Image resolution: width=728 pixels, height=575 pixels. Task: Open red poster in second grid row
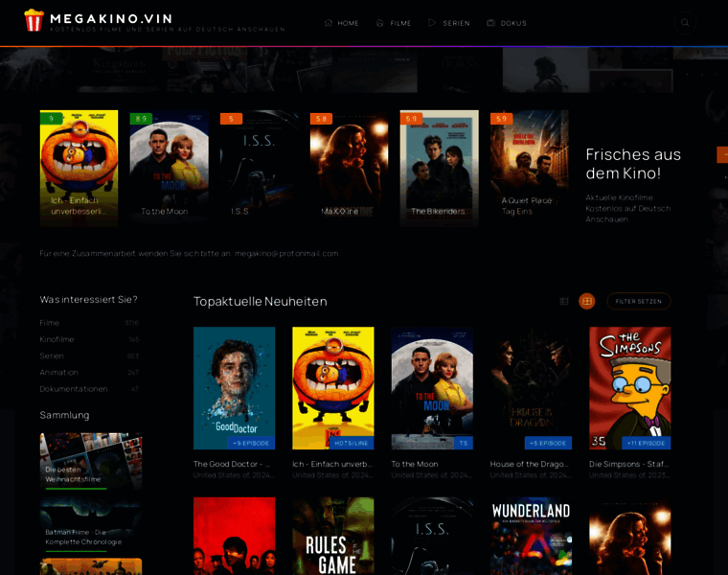[x=234, y=536]
